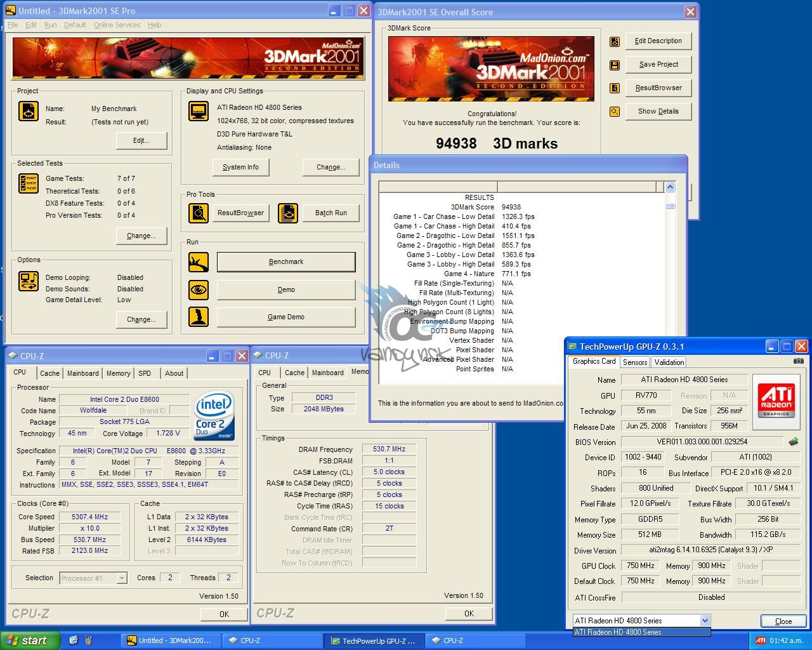
Task: Click the GPU-Z camera screenshot icon
Action: 798,361
